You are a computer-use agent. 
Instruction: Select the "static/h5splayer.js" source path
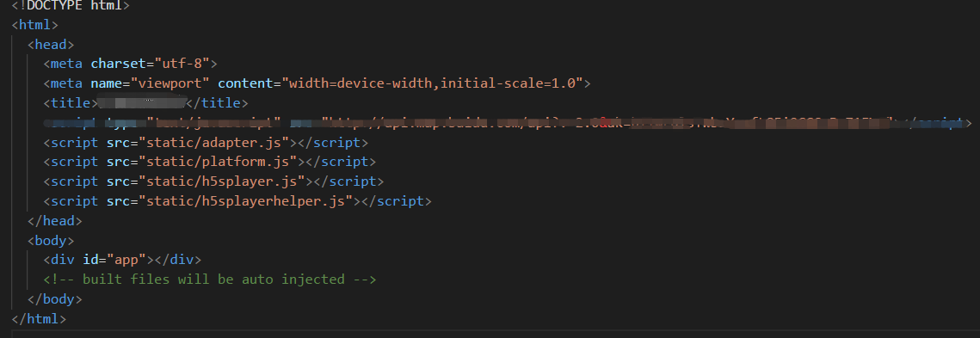[222, 181]
